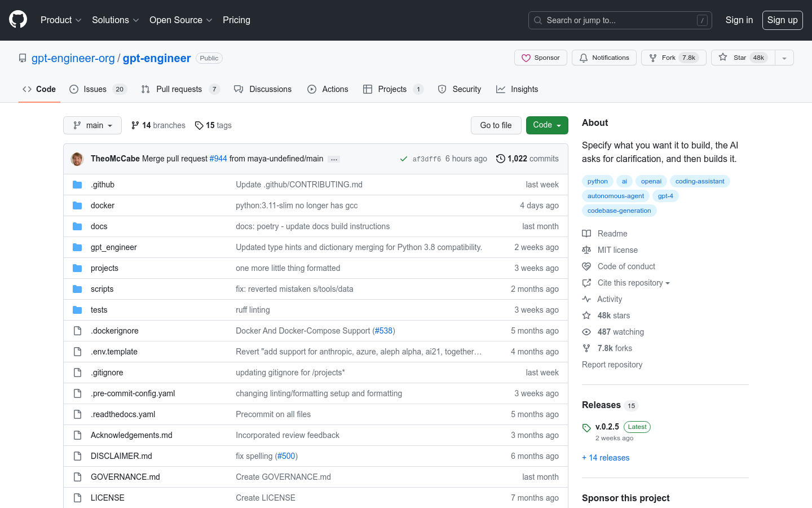Viewport: 812px width, 508px height.
Task: Expand commit message ellipsis button
Action: (334, 159)
